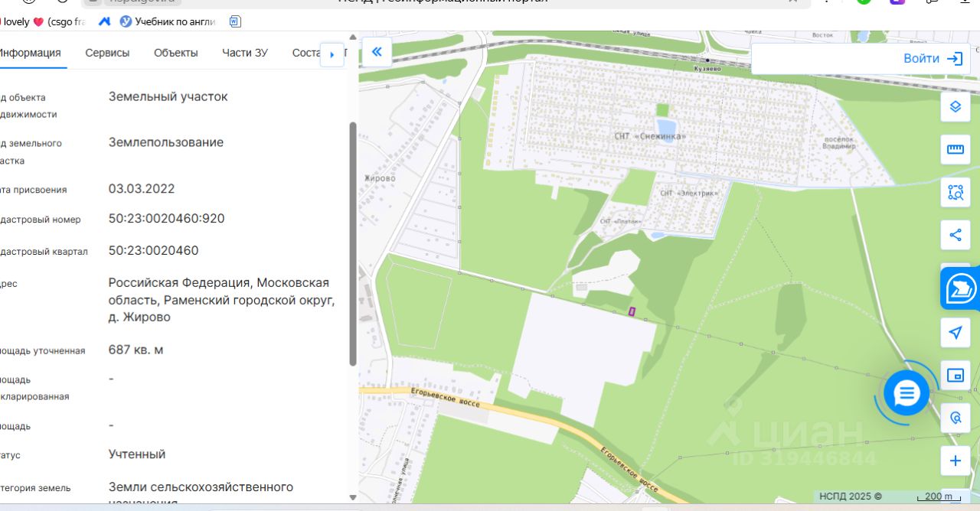Image resolution: width=980 pixels, height=511 pixels.
Task: Open the map layers panel
Action: [955, 106]
